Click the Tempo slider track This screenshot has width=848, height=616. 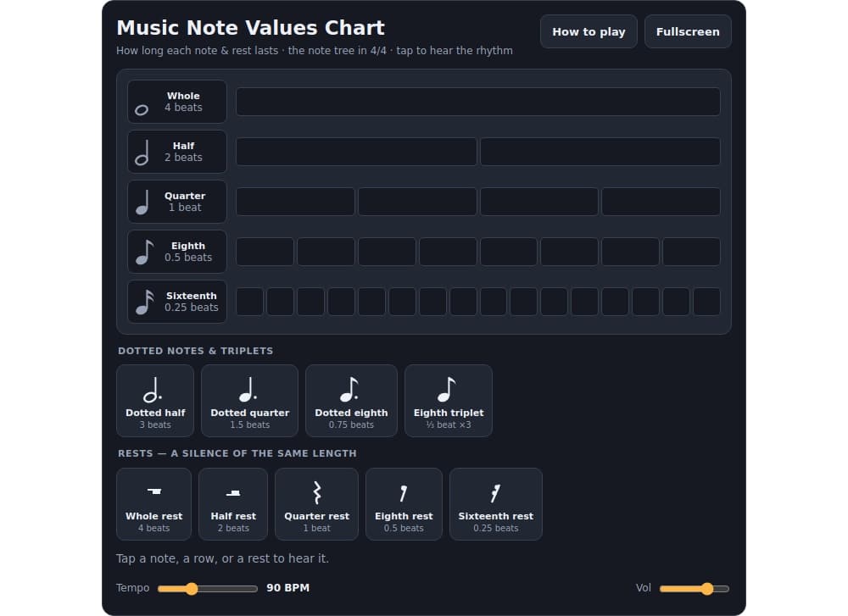[x=208, y=588]
